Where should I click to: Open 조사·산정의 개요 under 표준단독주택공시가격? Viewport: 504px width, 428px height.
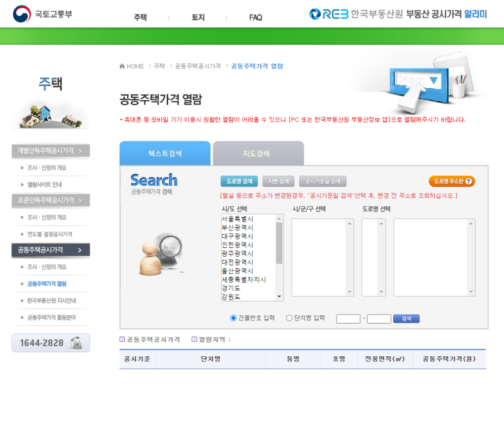(47, 217)
